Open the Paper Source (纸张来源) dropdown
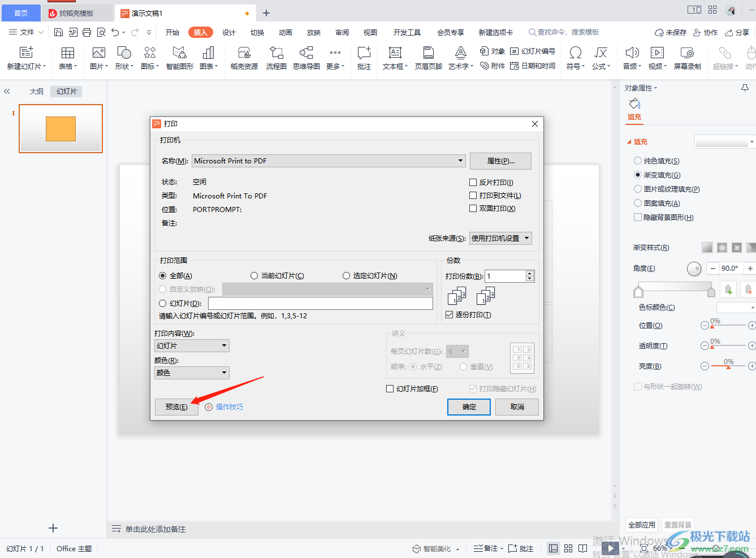This screenshot has height=558, width=756. tap(500, 239)
